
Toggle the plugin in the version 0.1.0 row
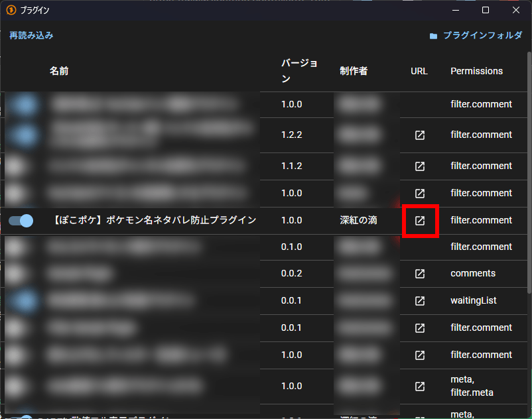pos(21,247)
